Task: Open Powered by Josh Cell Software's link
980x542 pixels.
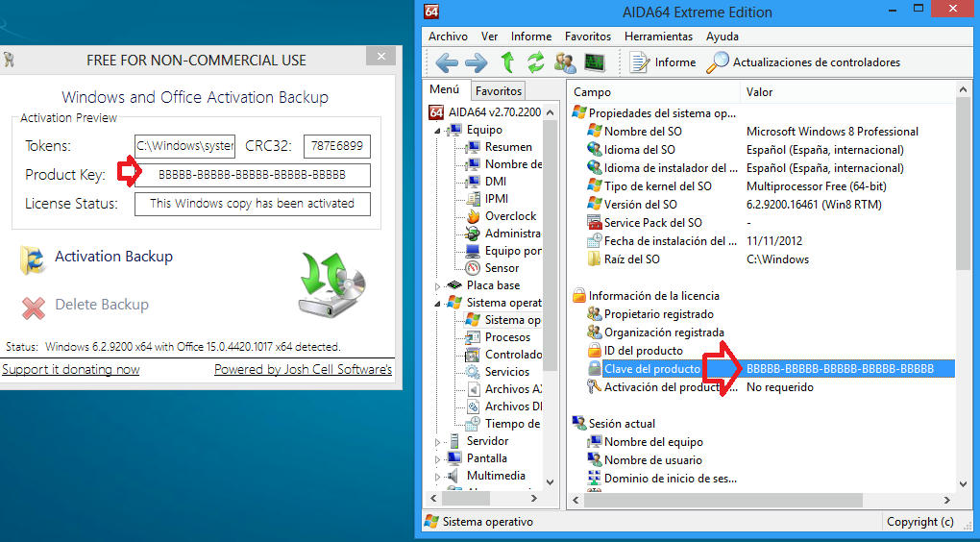Action: click(303, 369)
